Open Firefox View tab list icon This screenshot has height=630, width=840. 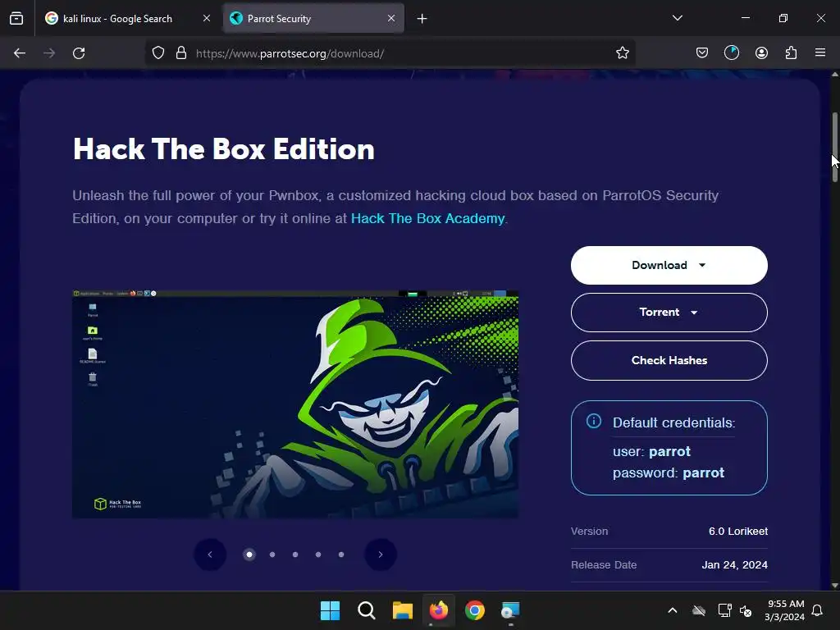coord(16,18)
